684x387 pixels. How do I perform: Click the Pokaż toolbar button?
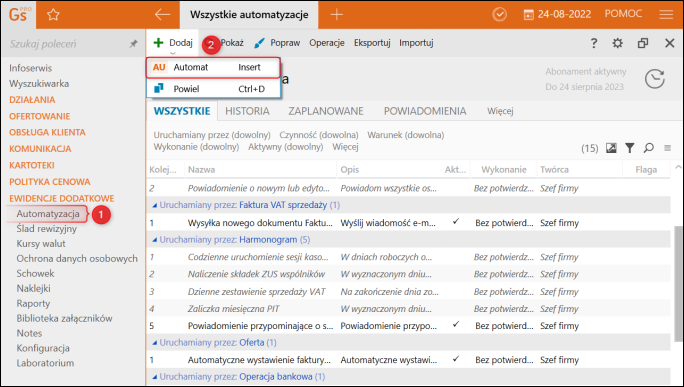(x=232, y=43)
